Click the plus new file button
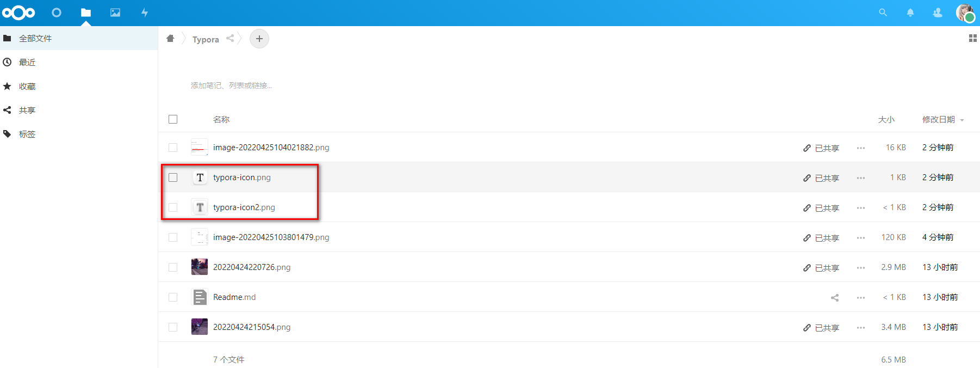This screenshot has height=368, width=980. (x=259, y=39)
